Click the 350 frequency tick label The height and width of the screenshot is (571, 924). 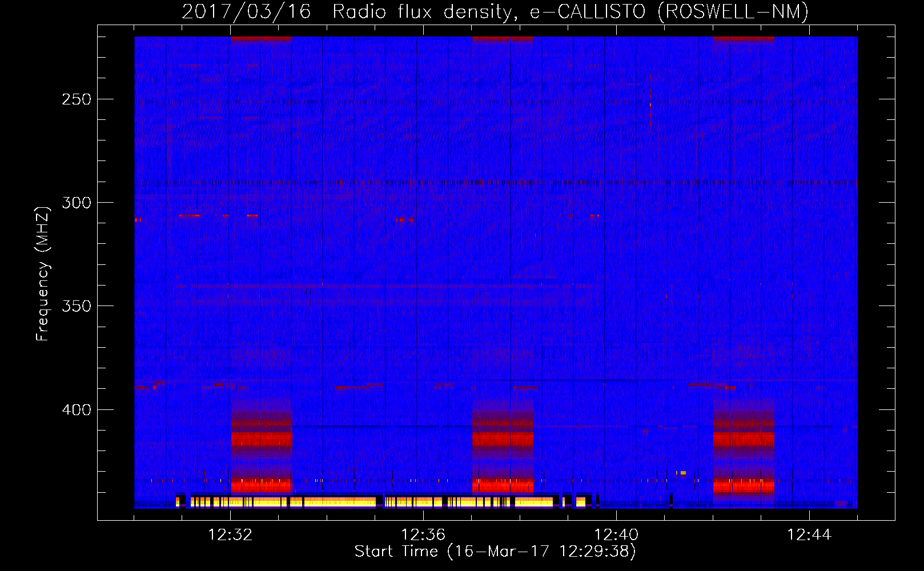click(x=77, y=306)
